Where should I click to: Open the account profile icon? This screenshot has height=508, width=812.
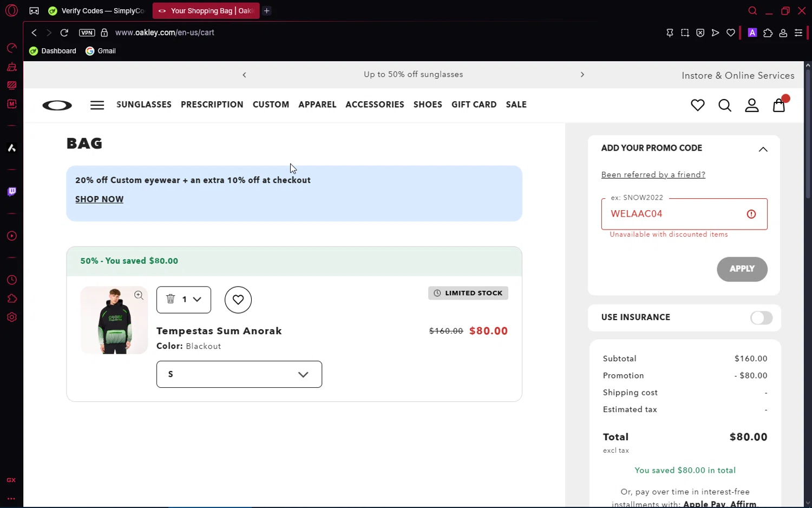click(752, 105)
